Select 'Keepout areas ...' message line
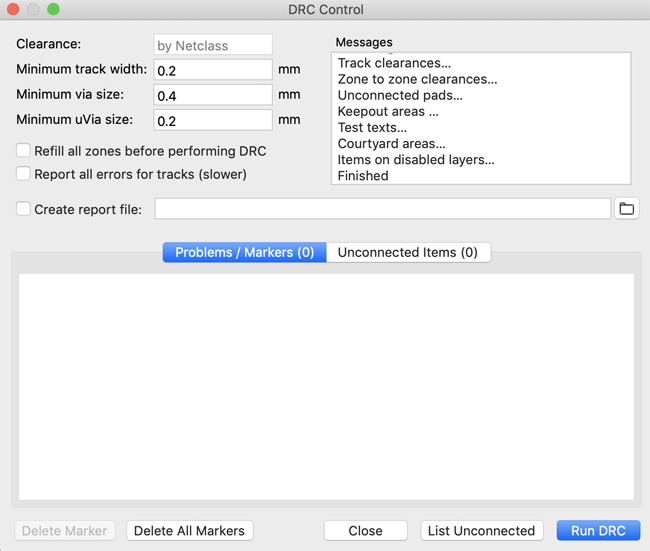The width and height of the screenshot is (650, 551). (388, 112)
